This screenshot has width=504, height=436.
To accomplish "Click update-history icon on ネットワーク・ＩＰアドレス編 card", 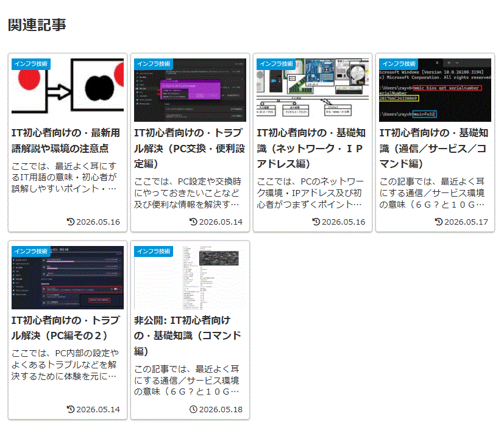I will (x=316, y=222).
